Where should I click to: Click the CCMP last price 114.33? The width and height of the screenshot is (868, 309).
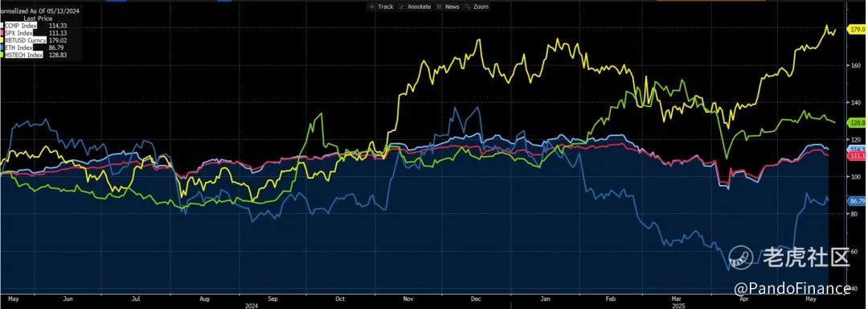click(x=58, y=26)
